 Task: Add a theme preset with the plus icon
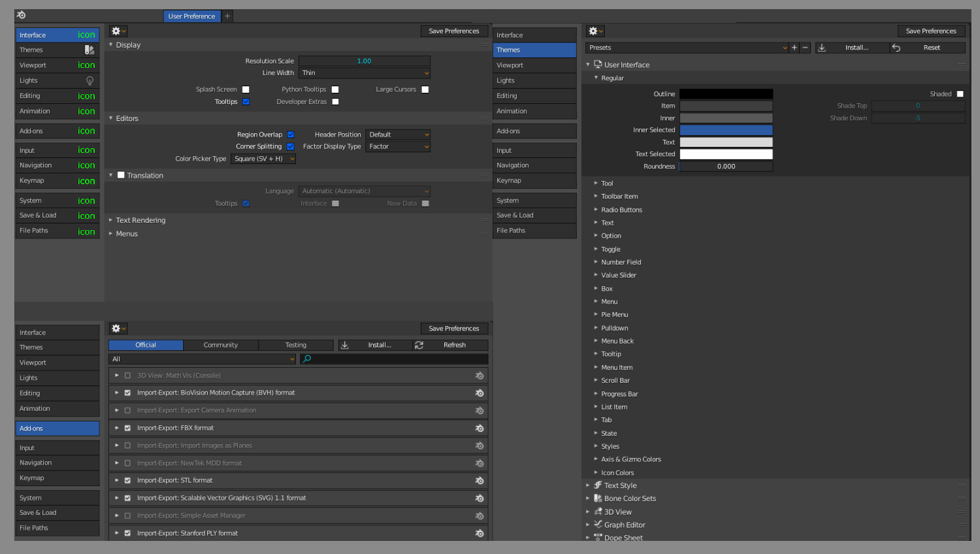click(794, 48)
